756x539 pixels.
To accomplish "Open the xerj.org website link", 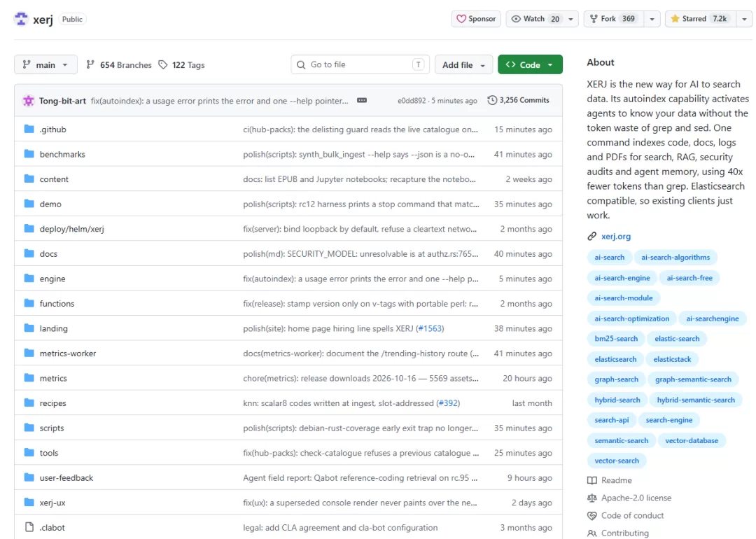I will point(616,236).
